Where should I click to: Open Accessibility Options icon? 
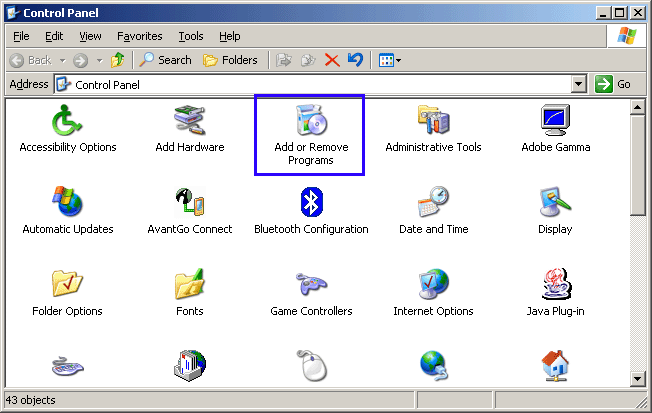68,129
